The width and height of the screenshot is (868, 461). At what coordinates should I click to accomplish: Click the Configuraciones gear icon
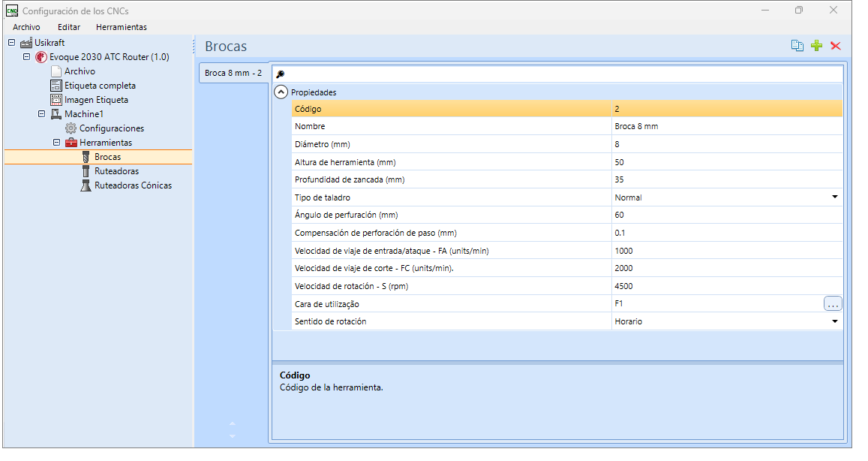click(71, 128)
